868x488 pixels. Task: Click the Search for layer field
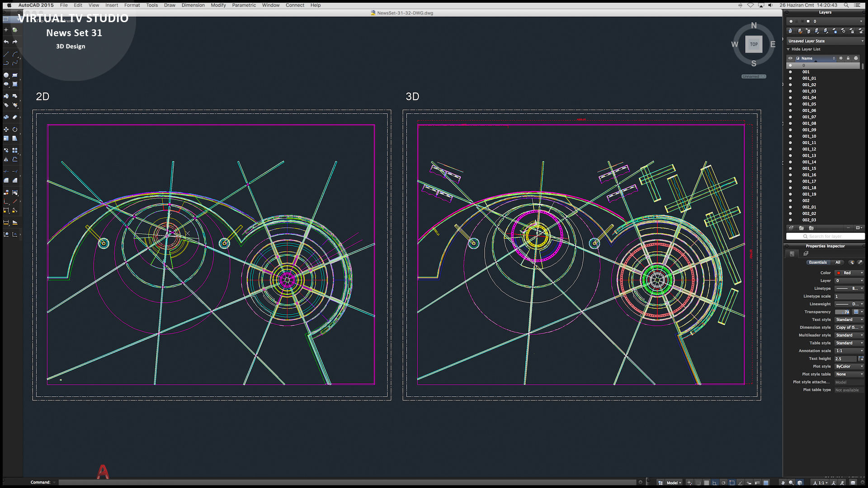pos(825,236)
